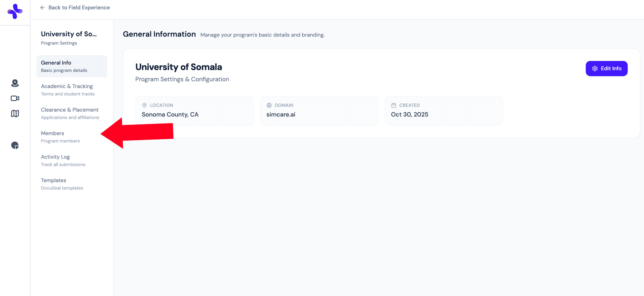644x296 pixels.
Task: Click the back arrow icon
Action: coord(42,8)
